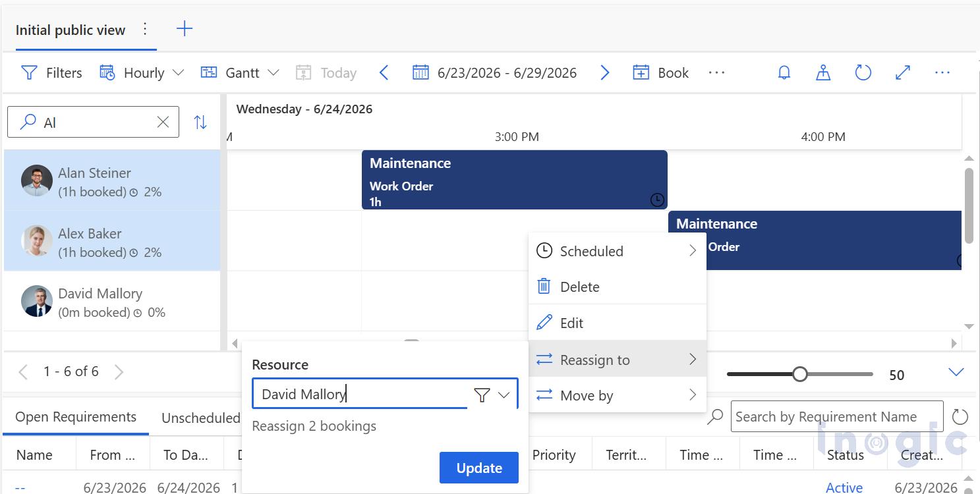
Task: Open the Hourly view dropdown
Action: 141,72
